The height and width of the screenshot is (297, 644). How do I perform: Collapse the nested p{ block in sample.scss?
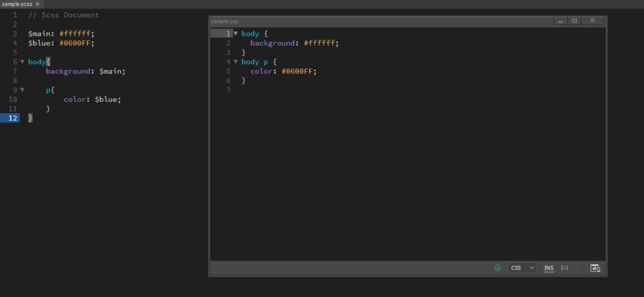[23, 90]
